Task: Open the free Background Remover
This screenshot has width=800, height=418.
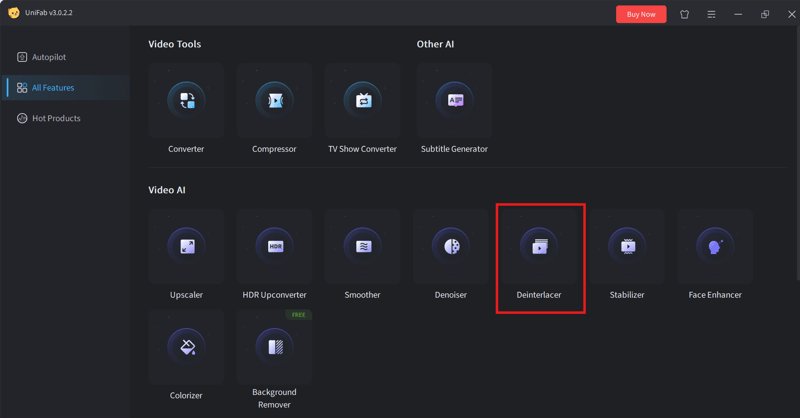Action: [x=274, y=348]
